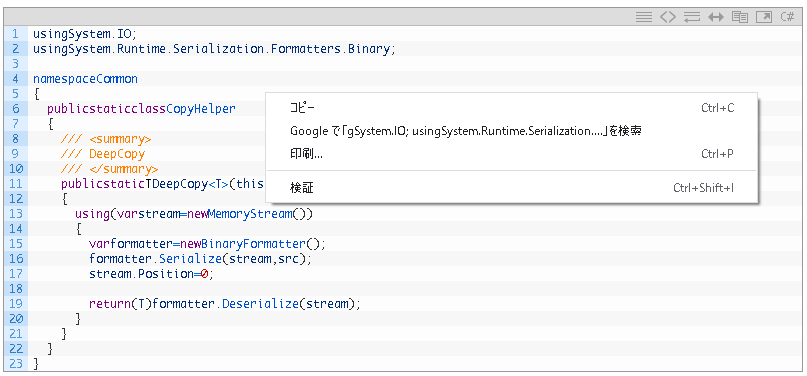This screenshot has width=807, height=376.
Task: Click line number 23 in the gutter
Action: point(16,364)
